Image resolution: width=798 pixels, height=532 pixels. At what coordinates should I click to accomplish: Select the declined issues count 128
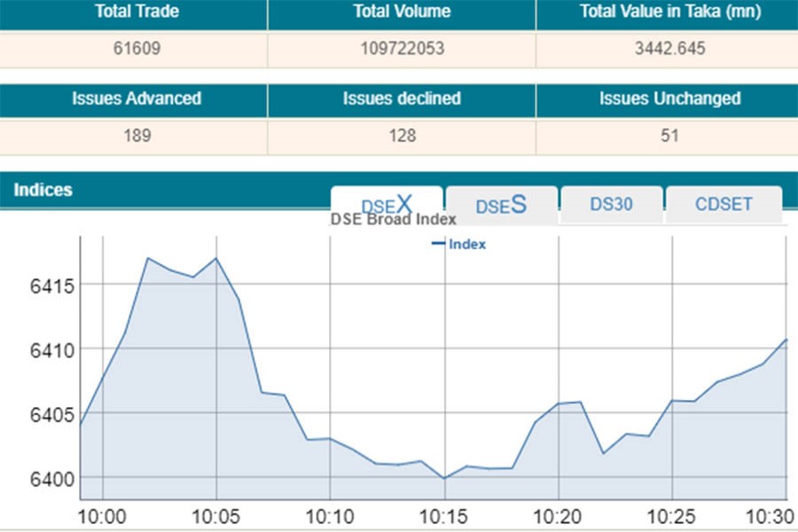[402, 136]
